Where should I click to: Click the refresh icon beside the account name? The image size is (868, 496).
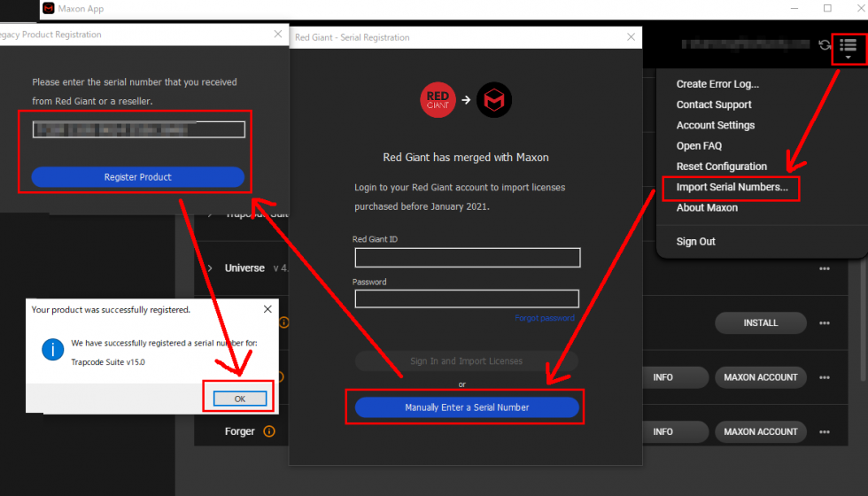(825, 45)
